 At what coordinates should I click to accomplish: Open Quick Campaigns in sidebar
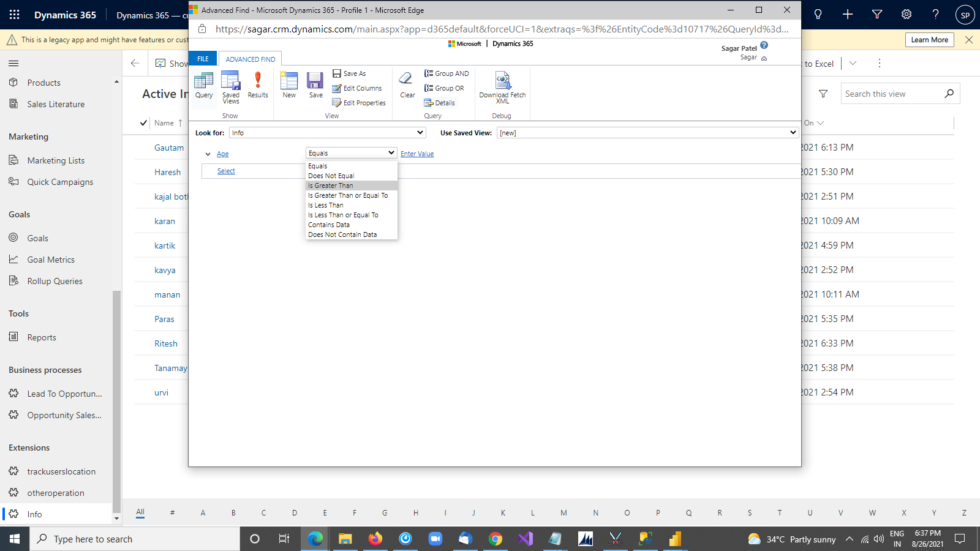(60, 182)
